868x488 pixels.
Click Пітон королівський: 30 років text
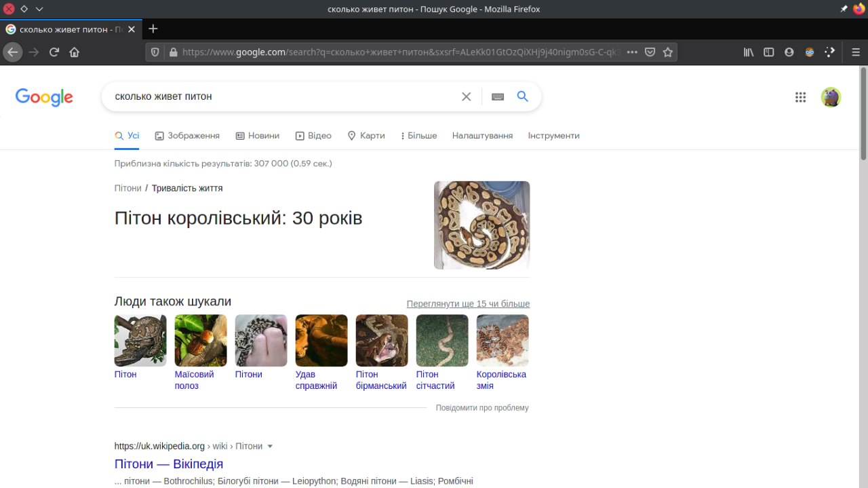[x=239, y=218]
